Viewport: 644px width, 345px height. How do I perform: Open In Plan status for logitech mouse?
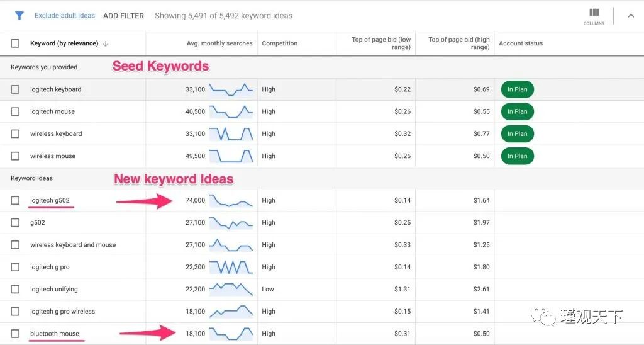517,112
